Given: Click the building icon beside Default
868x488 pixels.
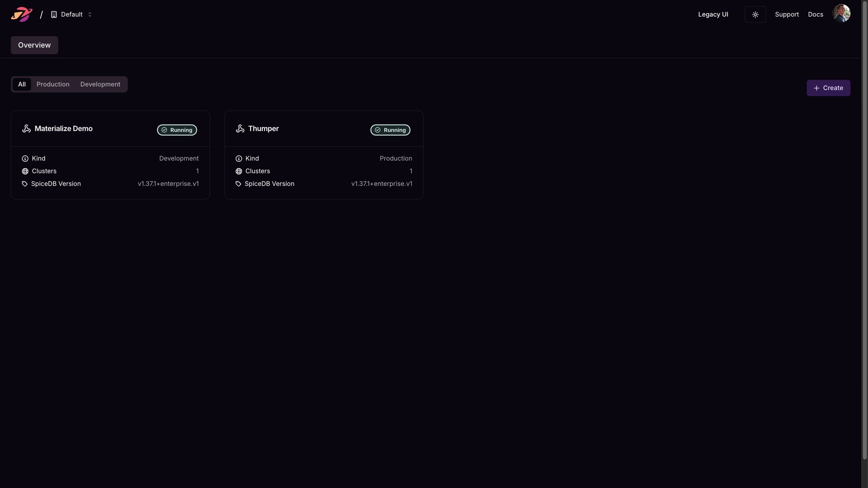Looking at the screenshot, I should [x=54, y=14].
